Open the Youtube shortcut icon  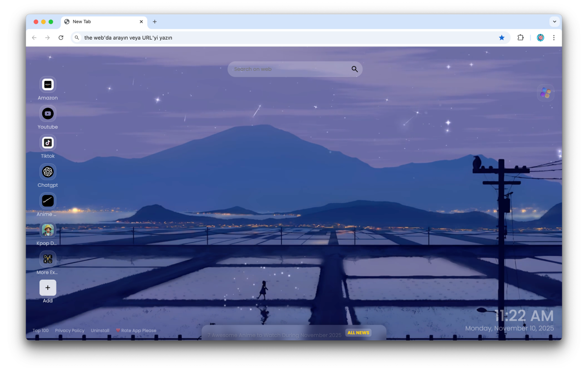click(48, 114)
